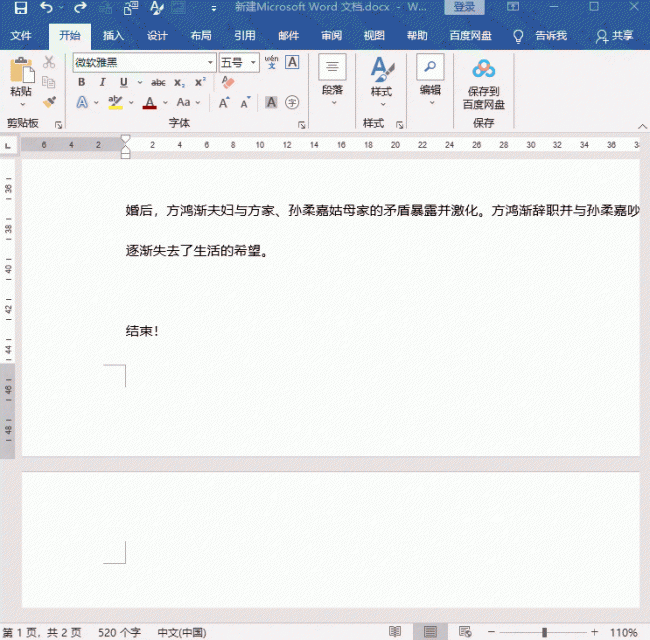Toggle Subscript x₂
650x640 pixels.
click(179, 82)
